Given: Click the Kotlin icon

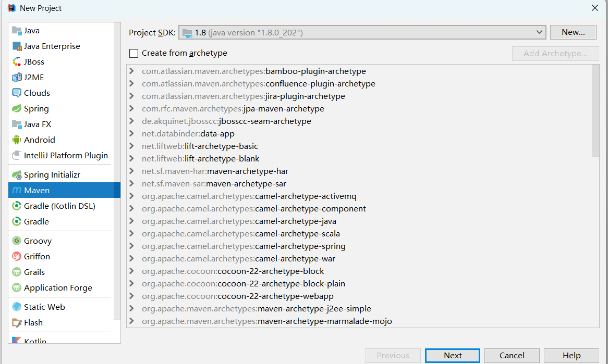Looking at the screenshot, I should 17,341.
